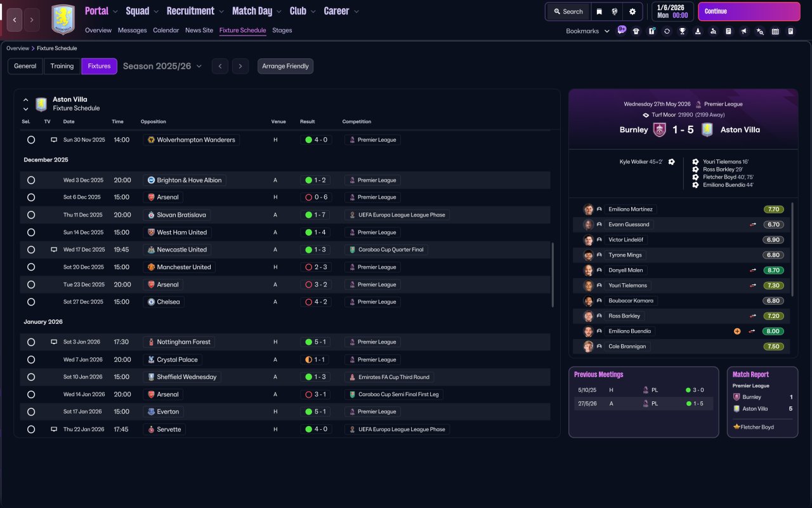Go to the Stages tab
Screen dimensions: 812x508
tap(282, 30)
